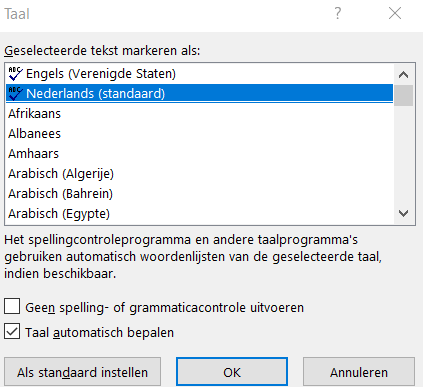Click the language list scrollbar thumb
Image resolution: width=423 pixels, height=387 pixels.
pyautogui.click(x=403, y=95)
